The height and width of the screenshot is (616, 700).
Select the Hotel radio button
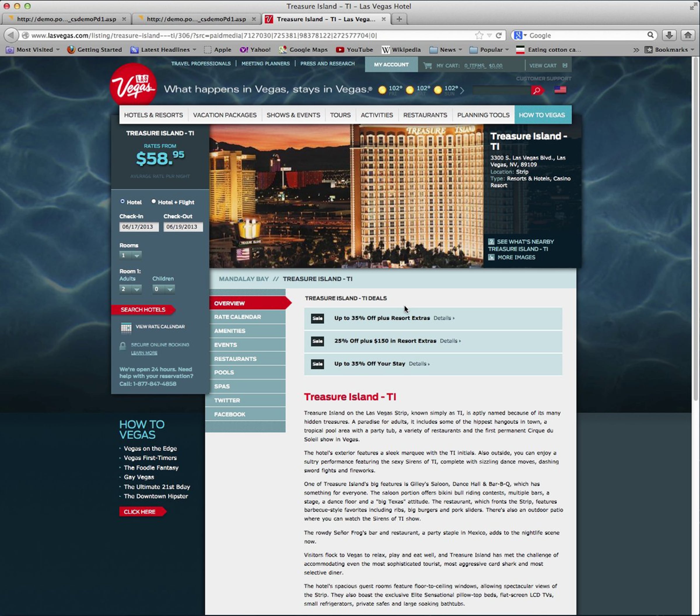pyautogui.click(x=122, y=202)
